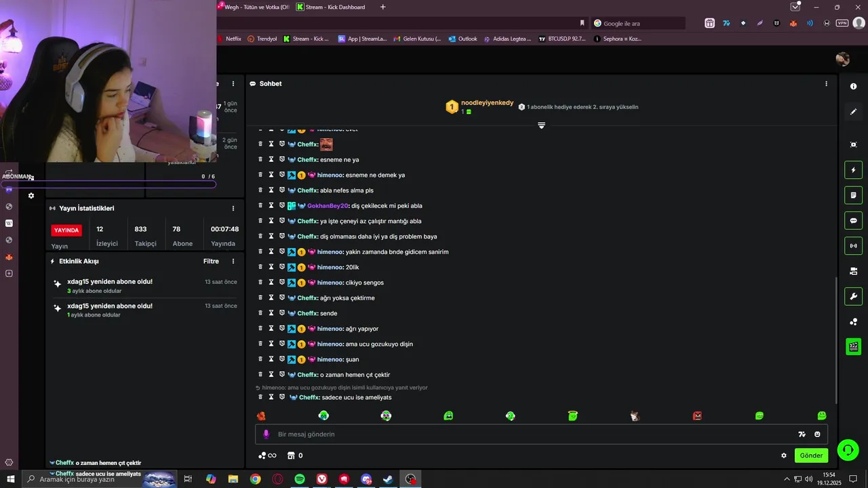
Task: Open a new browser tab
Action: pyautogui.click(x=382, y=7)
